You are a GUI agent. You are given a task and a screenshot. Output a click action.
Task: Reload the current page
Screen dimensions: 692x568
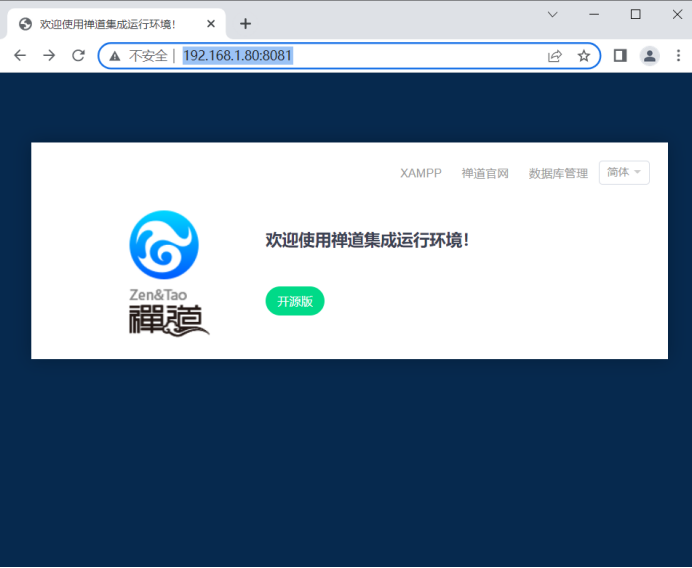point(79,56)
